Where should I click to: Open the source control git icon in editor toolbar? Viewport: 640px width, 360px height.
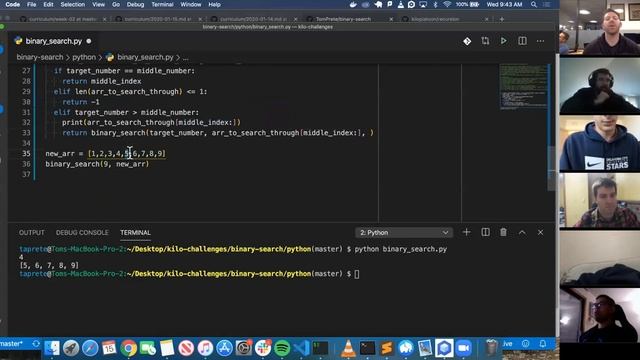click(467, 41)
